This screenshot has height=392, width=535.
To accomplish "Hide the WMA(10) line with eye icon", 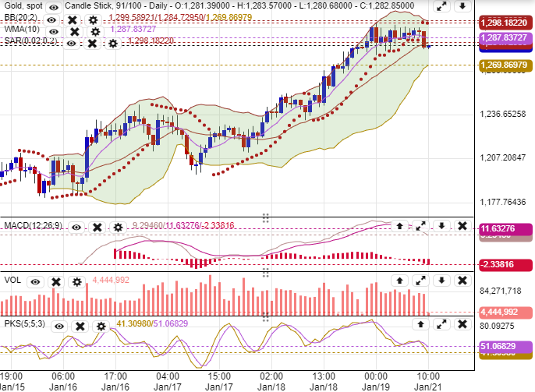I will tap(54, 32).
